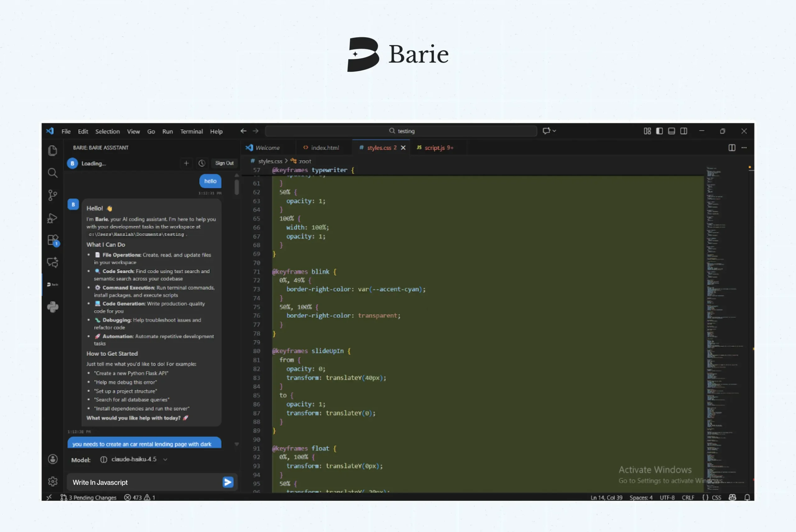Open the Search view in activity bar

point(52,173)
